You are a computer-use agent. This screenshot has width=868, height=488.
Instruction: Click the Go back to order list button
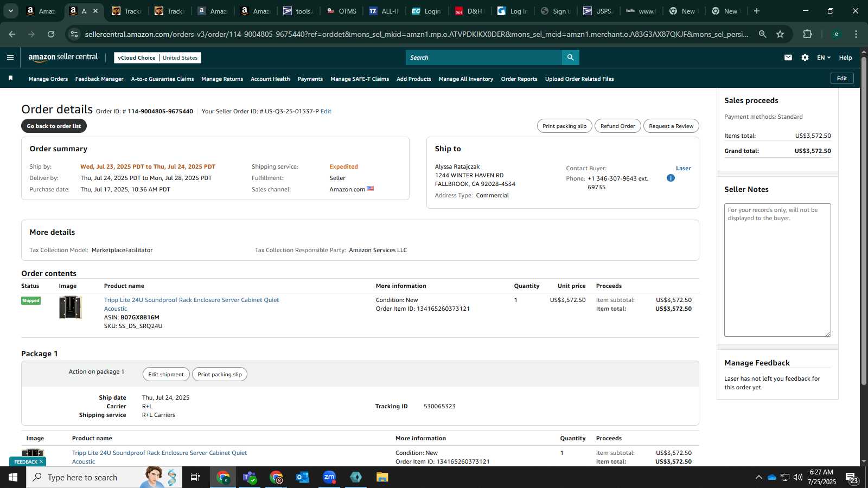pyautogui.click(x=54, y=126)
